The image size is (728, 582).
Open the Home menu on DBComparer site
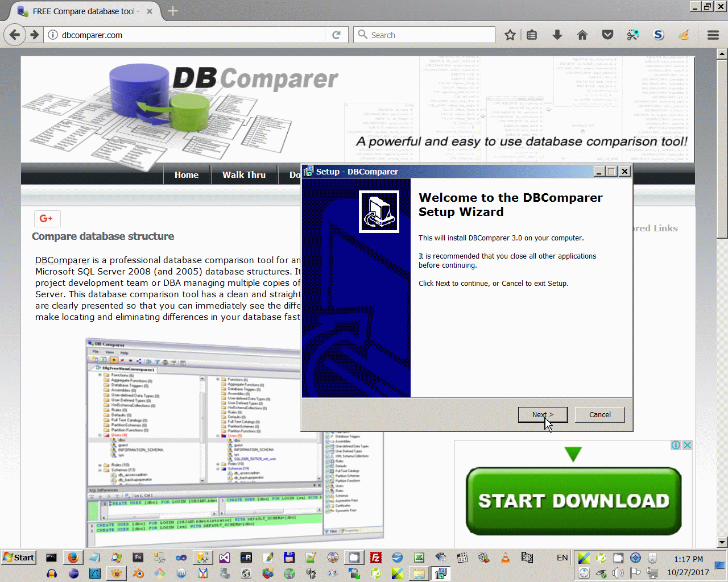coord(187,174)
